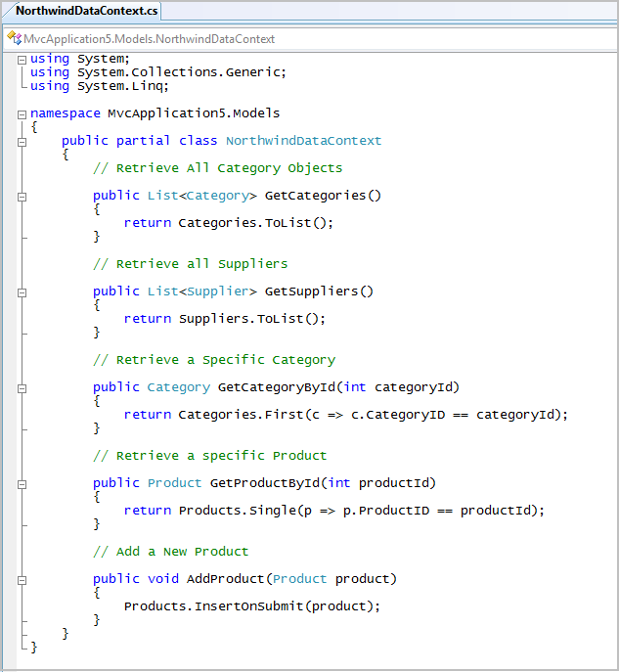Collapse the namespace MvcApplication5.Models block

click(22, 114)
